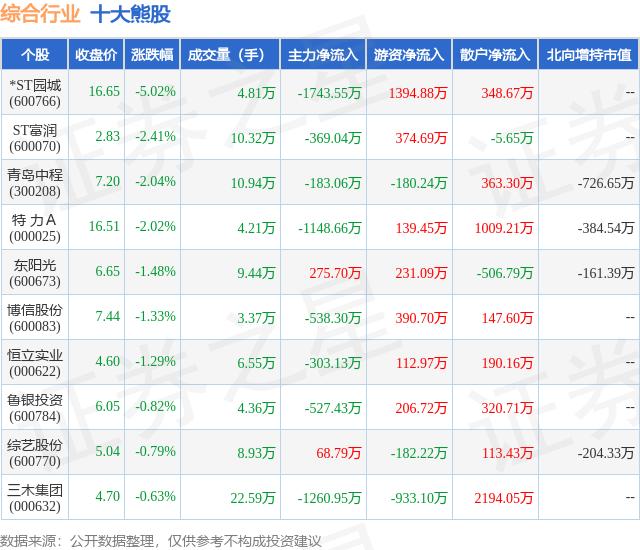The width and height of the screenshot is (640, 550).
Task: Click the 主力净流入 column header
Action: (x=323, y=54)
